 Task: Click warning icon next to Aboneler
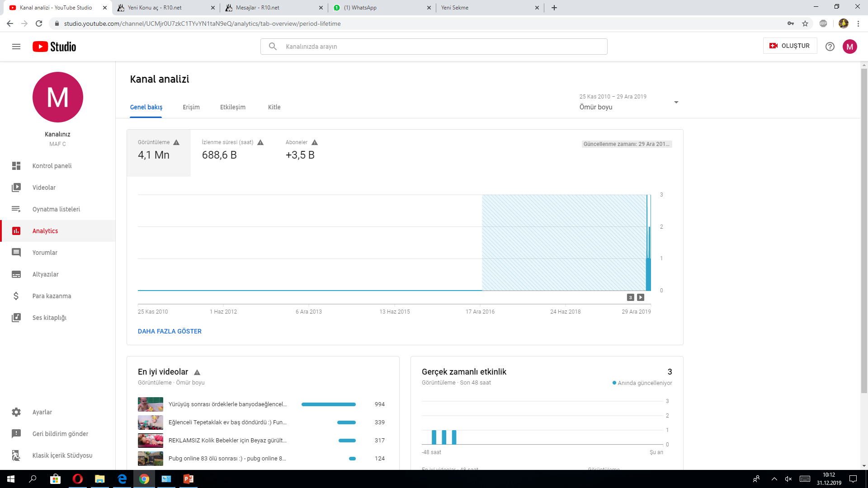[x=315, y=142]
